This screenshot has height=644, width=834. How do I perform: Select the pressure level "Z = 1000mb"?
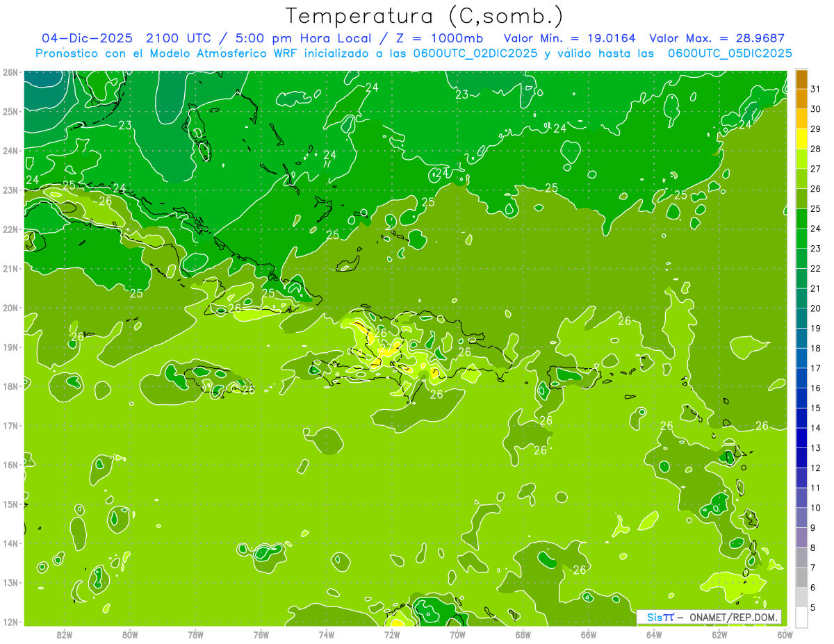coord(439,38)
